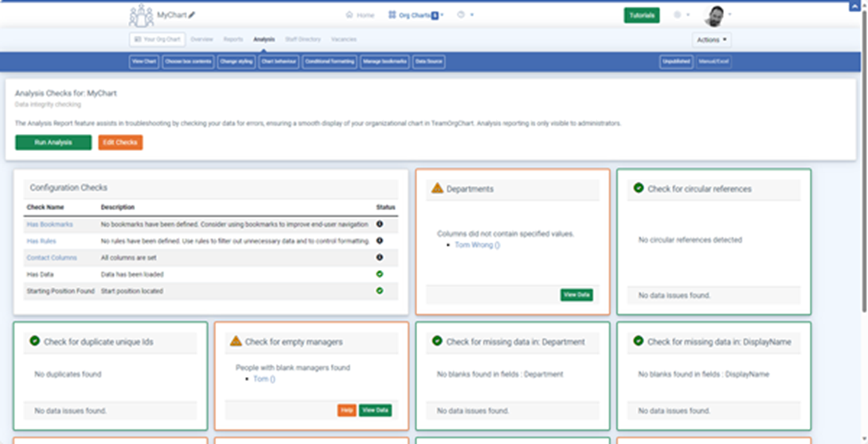
Task: Click Conditional formatting in the blue toolbar
Action: (329, 61)
